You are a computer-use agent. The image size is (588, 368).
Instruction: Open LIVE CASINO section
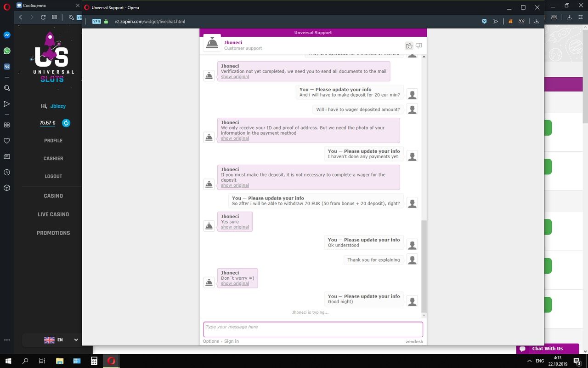(x=53, y=214)
